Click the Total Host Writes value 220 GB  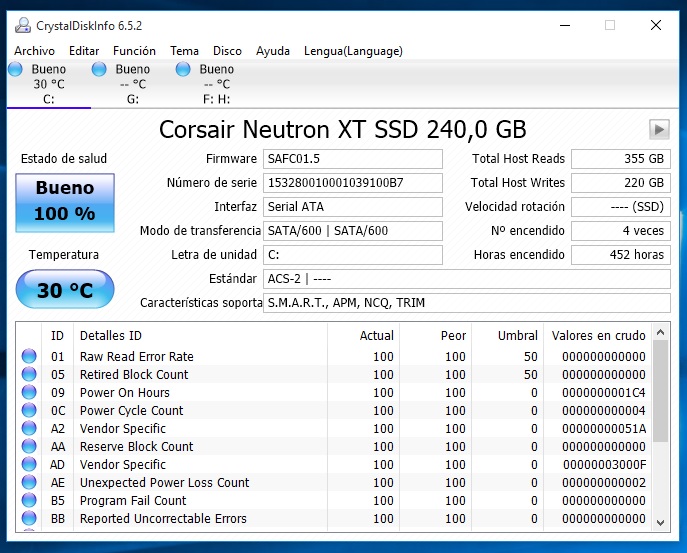[621, 183]
